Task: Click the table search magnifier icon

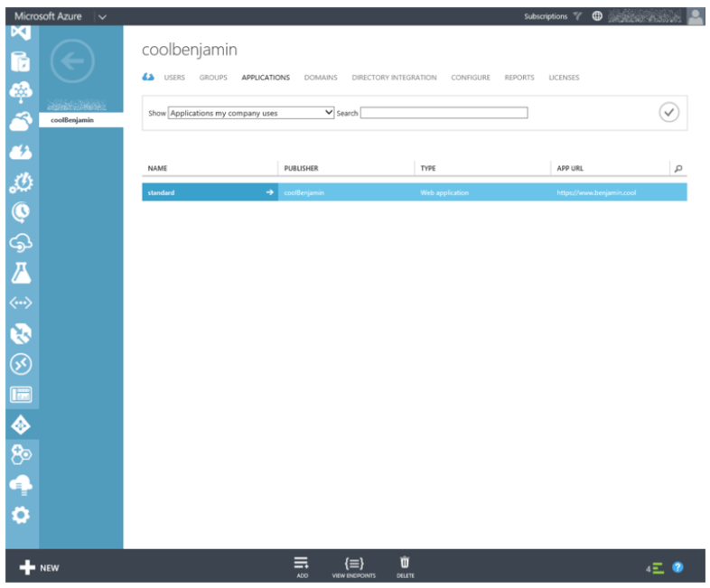Action: [678, 168]
